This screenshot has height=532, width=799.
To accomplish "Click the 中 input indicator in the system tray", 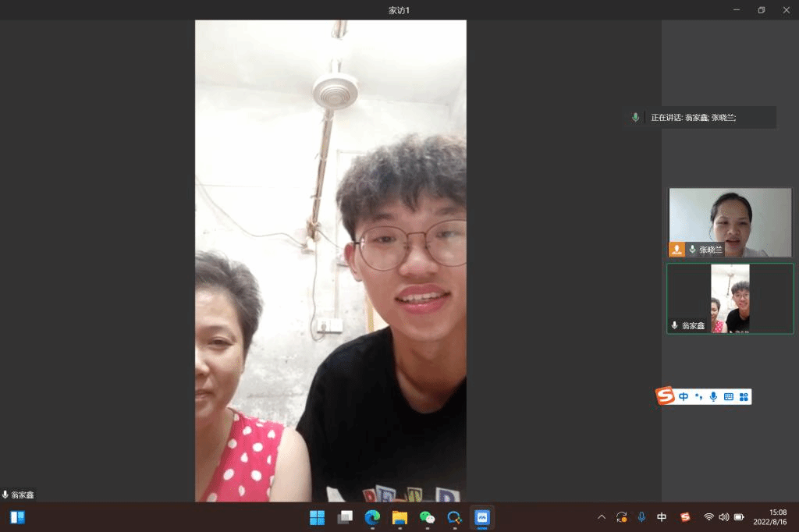I will point(662,517).
